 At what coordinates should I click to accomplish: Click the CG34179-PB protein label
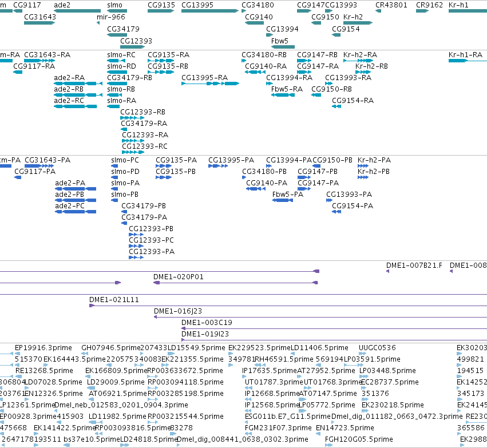tap(144, 206)
